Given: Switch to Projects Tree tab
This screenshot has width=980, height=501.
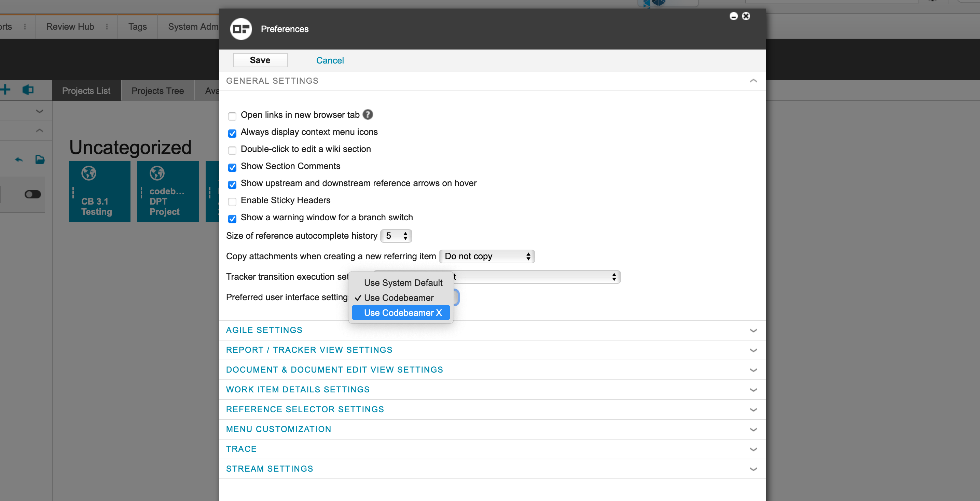Looking at the screenshot, I should 157,91.
